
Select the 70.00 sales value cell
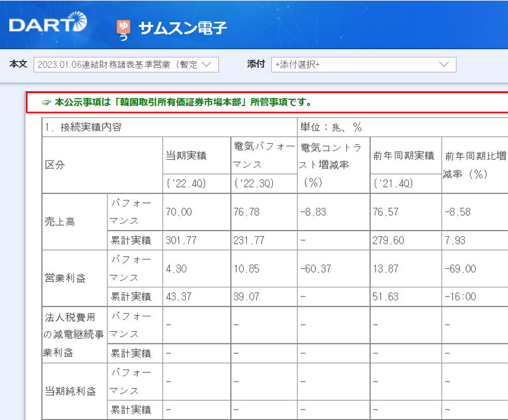pos(179,212)
